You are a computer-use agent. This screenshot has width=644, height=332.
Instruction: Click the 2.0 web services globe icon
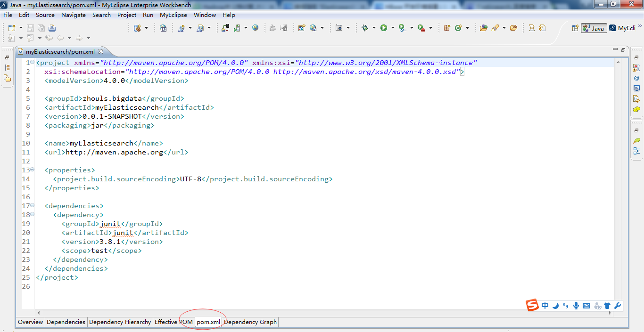point(163,28)
